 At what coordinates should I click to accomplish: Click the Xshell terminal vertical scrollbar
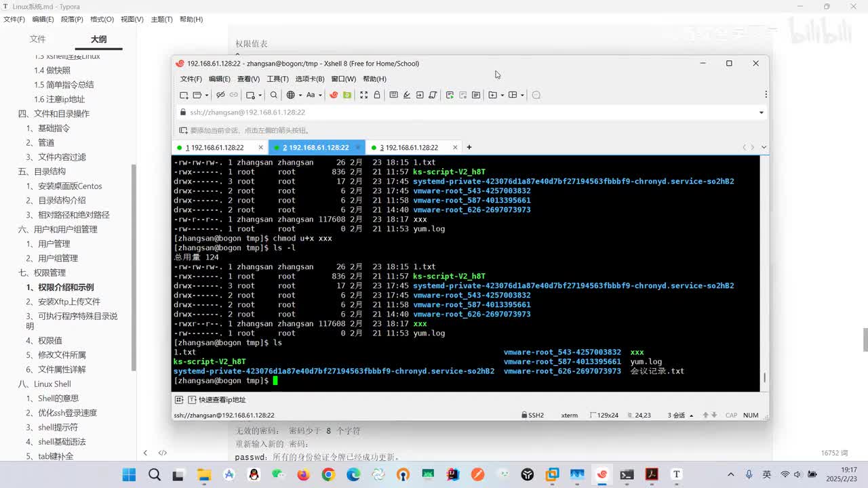(x=765, y=378)
